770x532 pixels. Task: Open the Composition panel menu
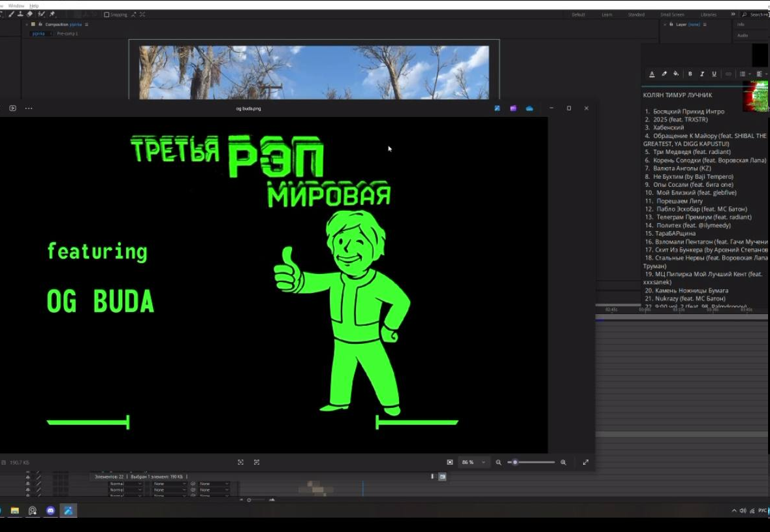coord(87,25)
